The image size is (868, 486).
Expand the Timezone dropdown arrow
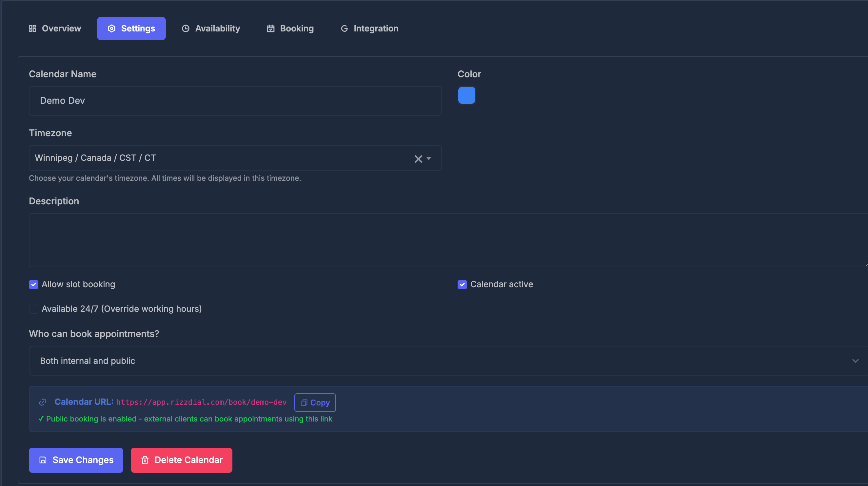tap(429, 158)
